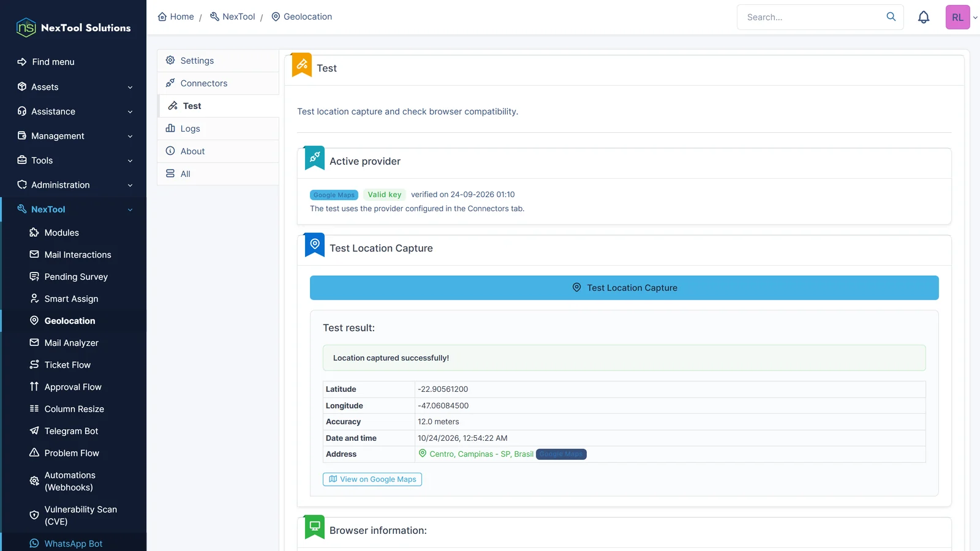Open the Logs tab
This screenshot has height=551, width=980.
coord(219,129)
